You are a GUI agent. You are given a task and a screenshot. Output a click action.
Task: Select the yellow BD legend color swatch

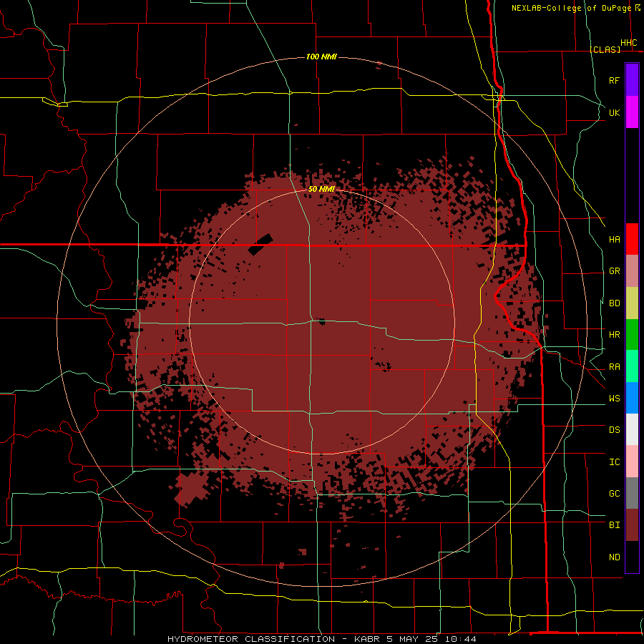click(632, 303)
